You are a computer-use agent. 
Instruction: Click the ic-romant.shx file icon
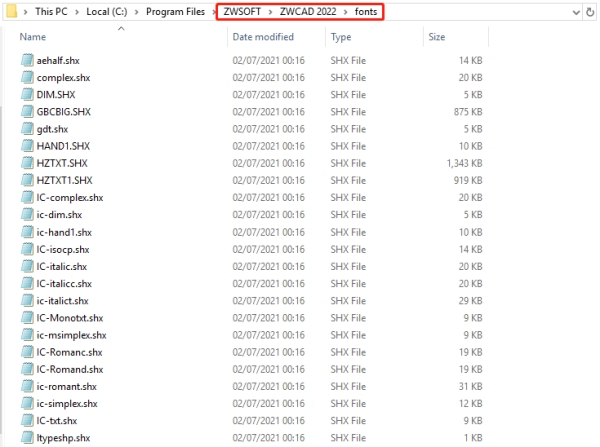coord(27,387)
